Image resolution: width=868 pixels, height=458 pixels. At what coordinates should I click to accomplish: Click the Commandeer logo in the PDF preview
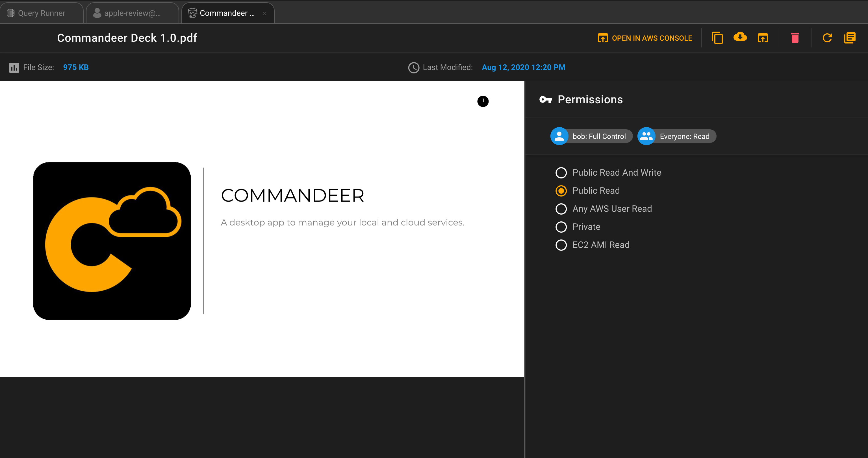point(112,241)
